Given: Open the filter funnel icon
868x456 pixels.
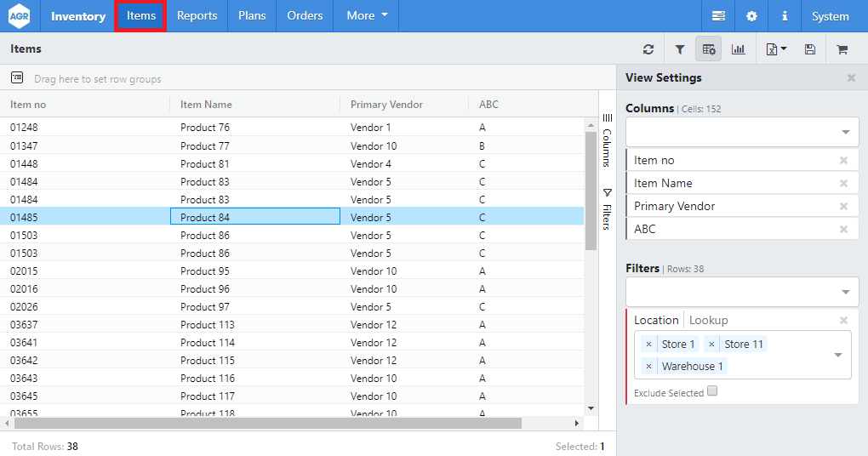Looking at the screenshot, I should [679, 49].
